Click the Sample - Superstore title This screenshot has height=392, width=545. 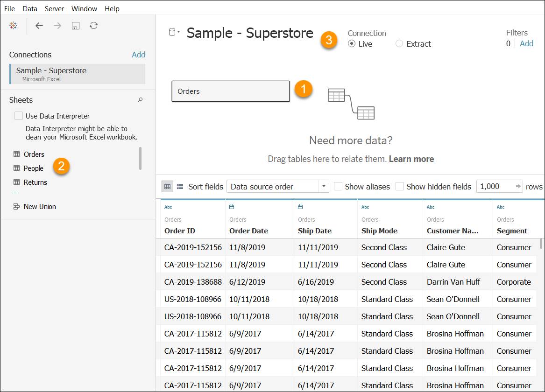(250, 33)
